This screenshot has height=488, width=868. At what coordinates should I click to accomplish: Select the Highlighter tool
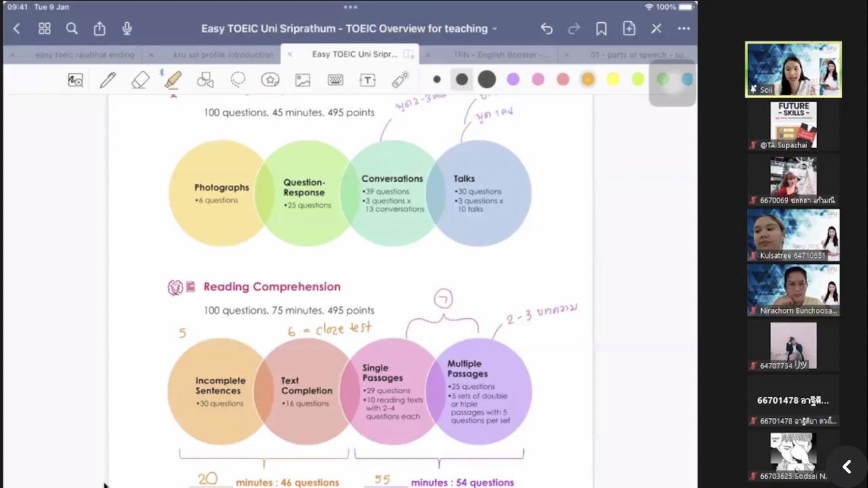(172, 80)
